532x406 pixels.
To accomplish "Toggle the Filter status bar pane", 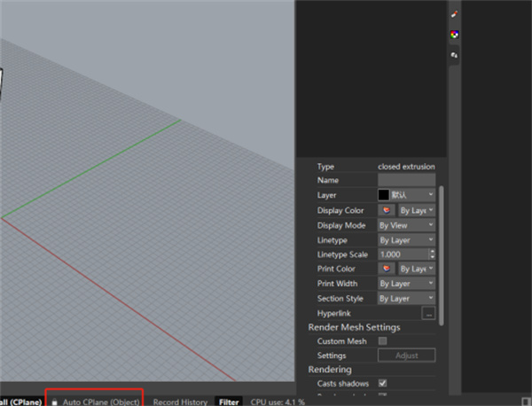I will tap(229, 402).
